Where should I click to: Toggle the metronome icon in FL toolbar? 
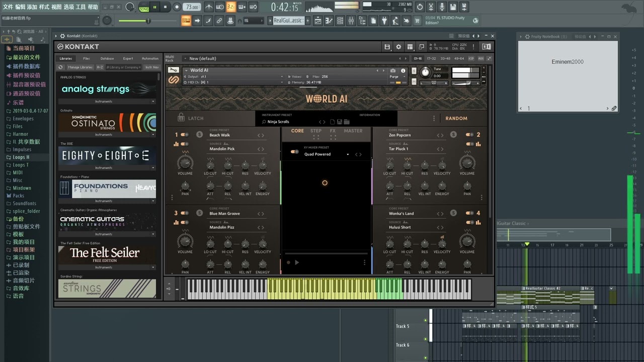[x=209, y=7]
